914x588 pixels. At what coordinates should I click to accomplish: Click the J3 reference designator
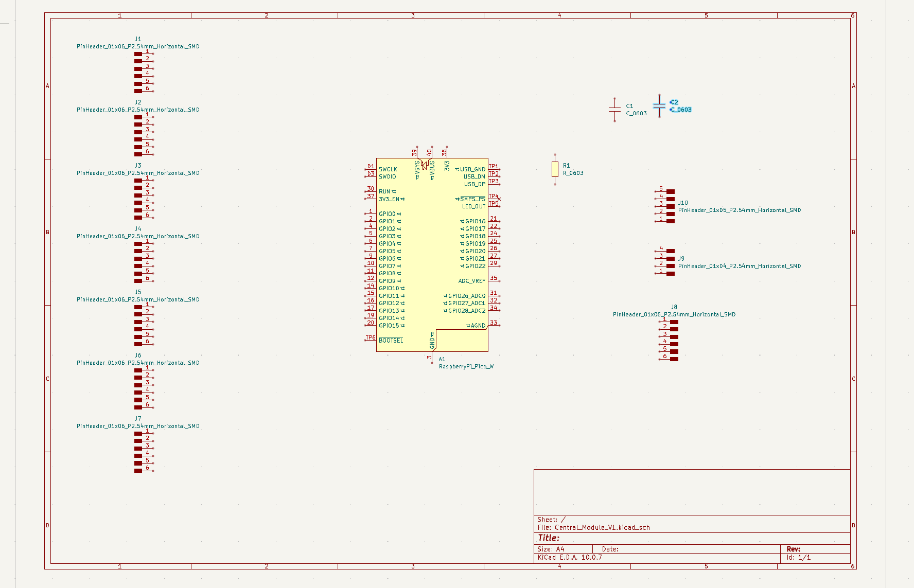[138, 166]
